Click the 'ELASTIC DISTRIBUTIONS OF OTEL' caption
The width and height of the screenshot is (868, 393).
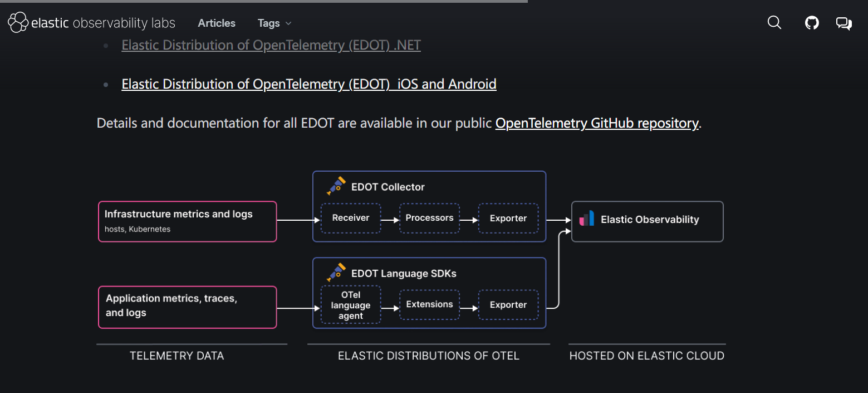[x=429, y=356]
